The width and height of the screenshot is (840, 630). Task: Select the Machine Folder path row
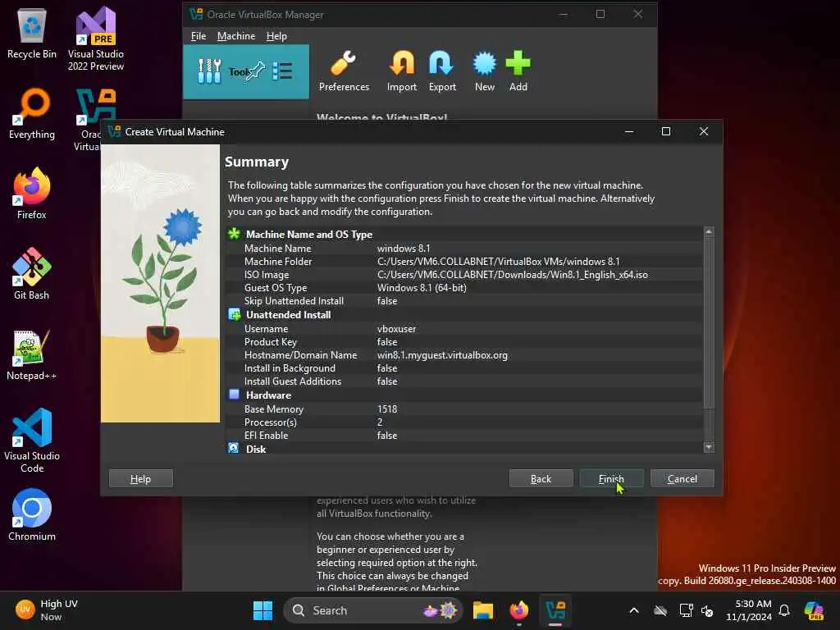(x=464, y=262)
